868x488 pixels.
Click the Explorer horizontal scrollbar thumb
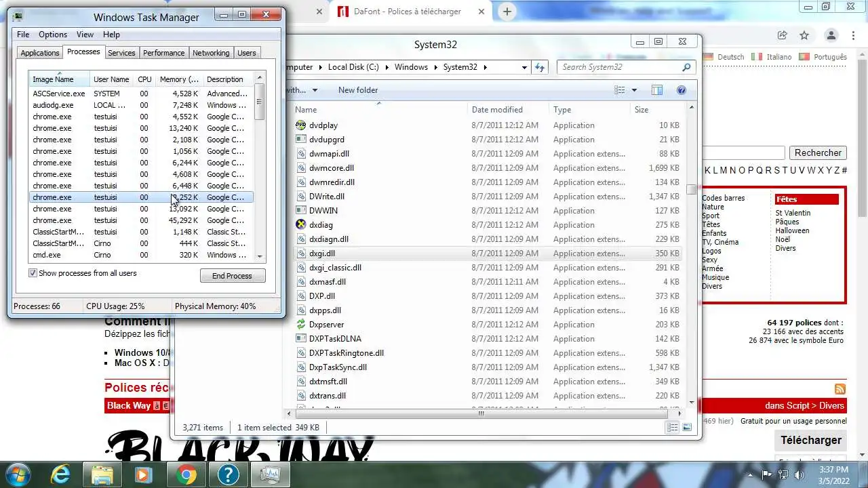pos(481,413)
